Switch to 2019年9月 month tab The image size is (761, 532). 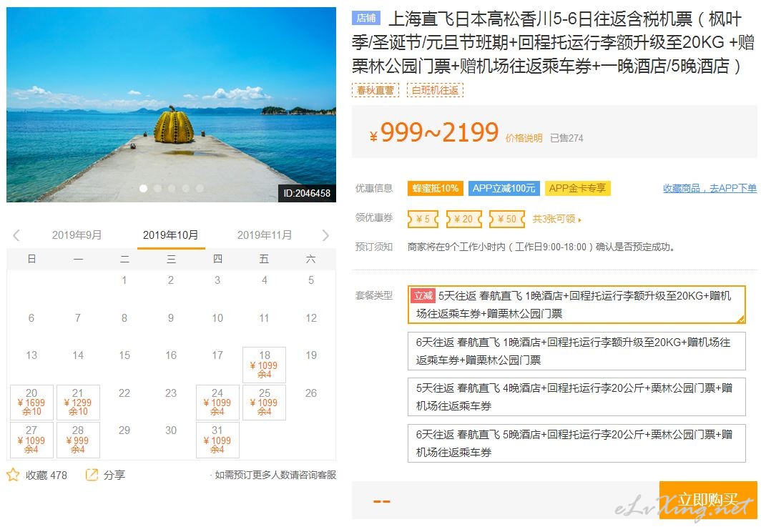pyautogui.click(x=77, y=235)
